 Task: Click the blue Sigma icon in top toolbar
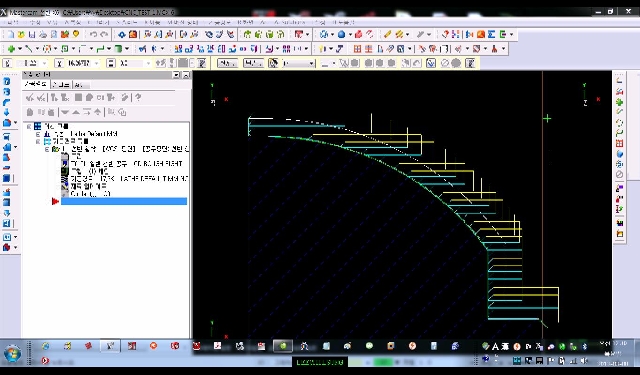coord(491,35)
